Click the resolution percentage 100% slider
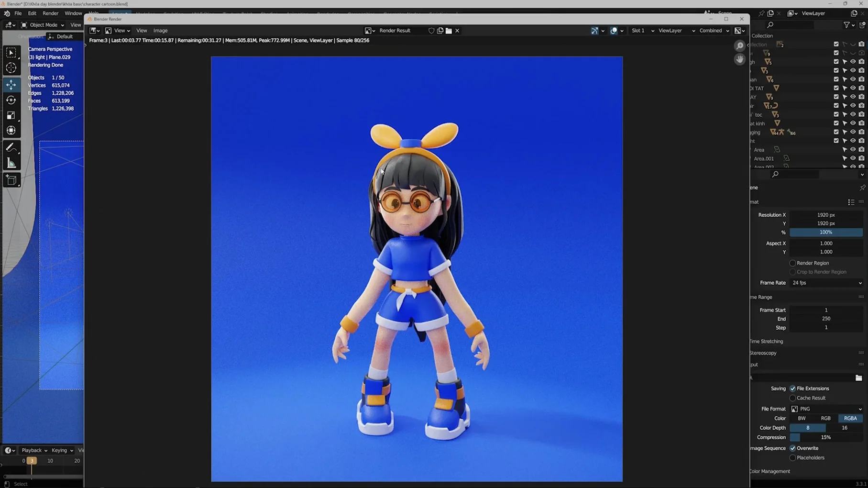The height and width of the screenshot is (488, 868). (826, 233)
